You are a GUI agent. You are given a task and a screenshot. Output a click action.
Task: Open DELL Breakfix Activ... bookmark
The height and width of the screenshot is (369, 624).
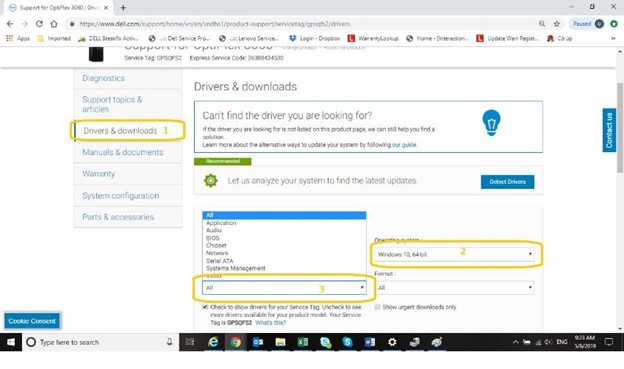pos(109,39)
